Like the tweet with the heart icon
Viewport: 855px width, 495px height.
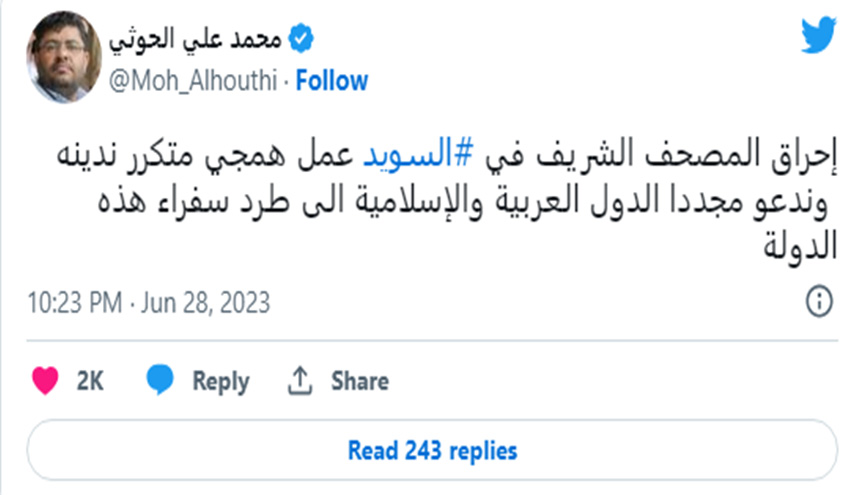(x=45, y=380)
